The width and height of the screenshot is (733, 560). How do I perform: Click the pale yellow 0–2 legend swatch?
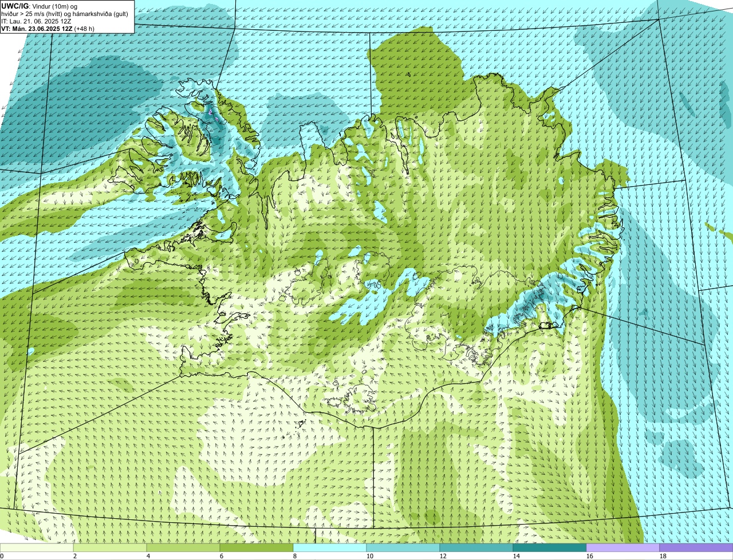click(x=37, y=547)
